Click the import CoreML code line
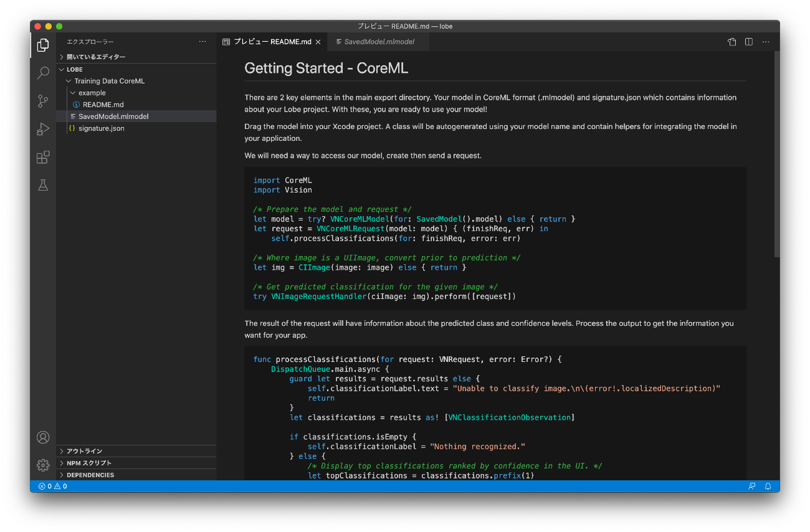 (282, 180)
